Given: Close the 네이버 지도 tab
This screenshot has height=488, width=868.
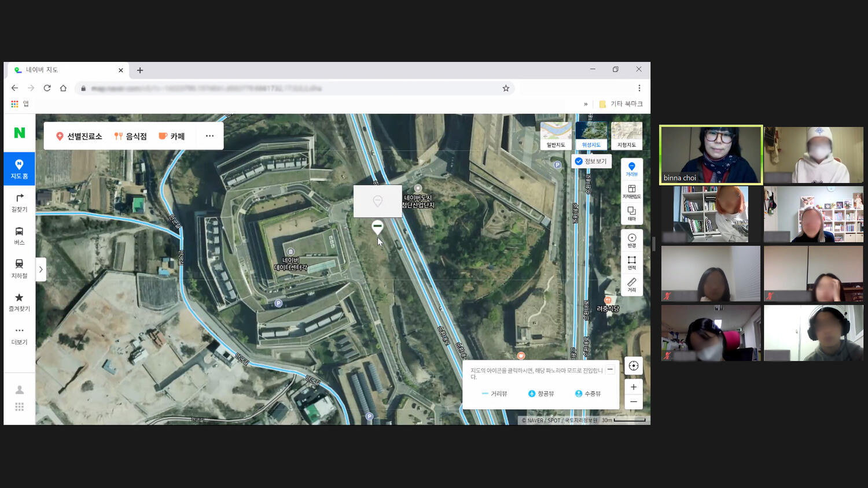Looking at the screenshot, I should pyautogui.click(x=121, y=71).
